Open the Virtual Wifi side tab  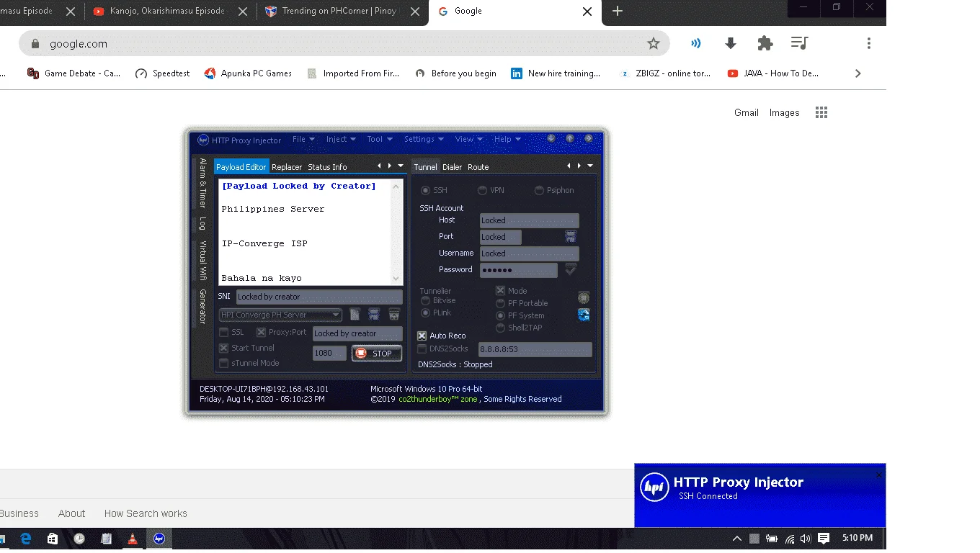pos(203,260)
